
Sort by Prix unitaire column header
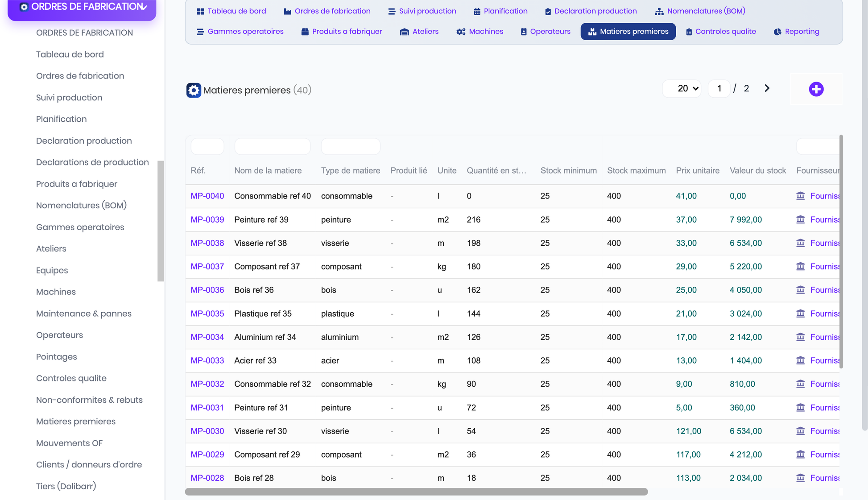click(x=698, y=170)
